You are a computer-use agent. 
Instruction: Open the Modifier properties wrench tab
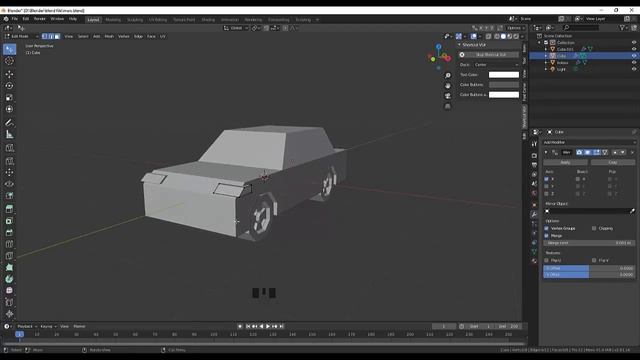(534, 214)
